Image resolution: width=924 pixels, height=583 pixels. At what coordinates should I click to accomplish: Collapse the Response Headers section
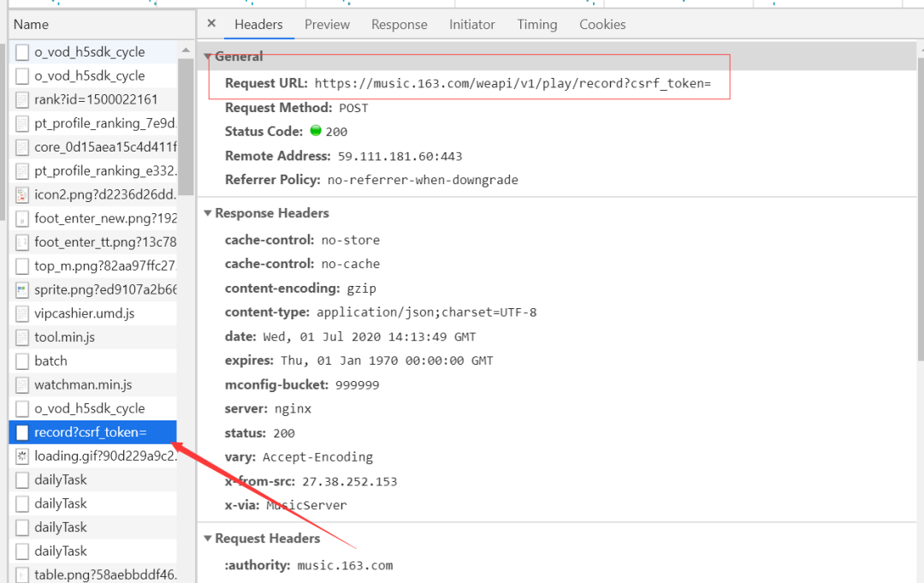(x=207, y=213)
